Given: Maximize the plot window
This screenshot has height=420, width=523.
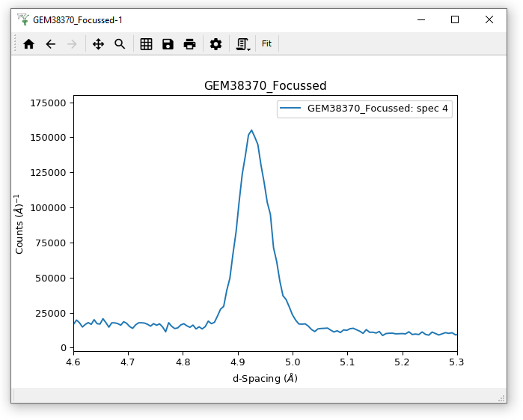Looking at the screenshot, I should point(454,20).
